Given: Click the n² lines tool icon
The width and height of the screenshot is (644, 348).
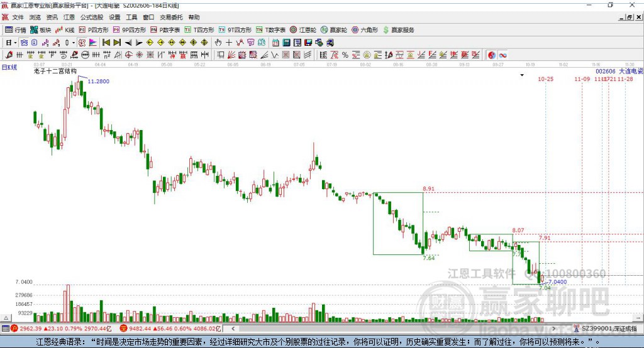Looking at the screenshot, I should point(107,55).
